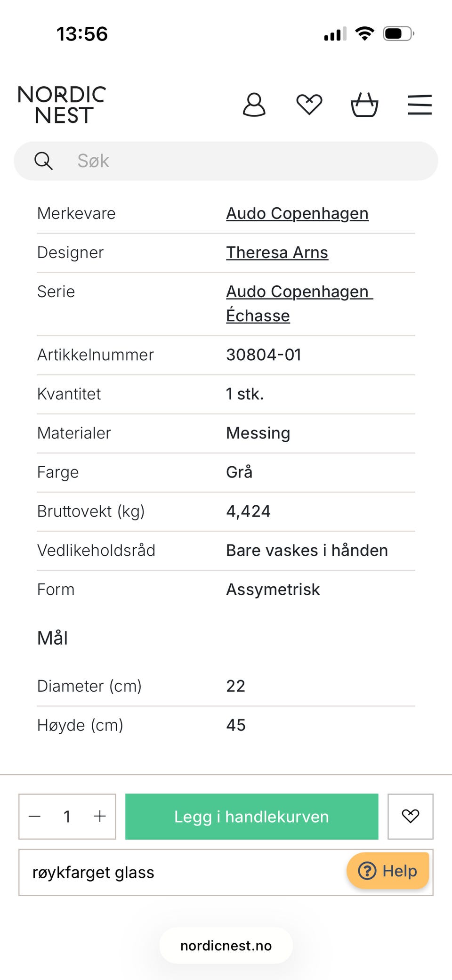452x980 pixels.
Task: Tap the nordicnest.no address pill
Action: pos(226,946)
